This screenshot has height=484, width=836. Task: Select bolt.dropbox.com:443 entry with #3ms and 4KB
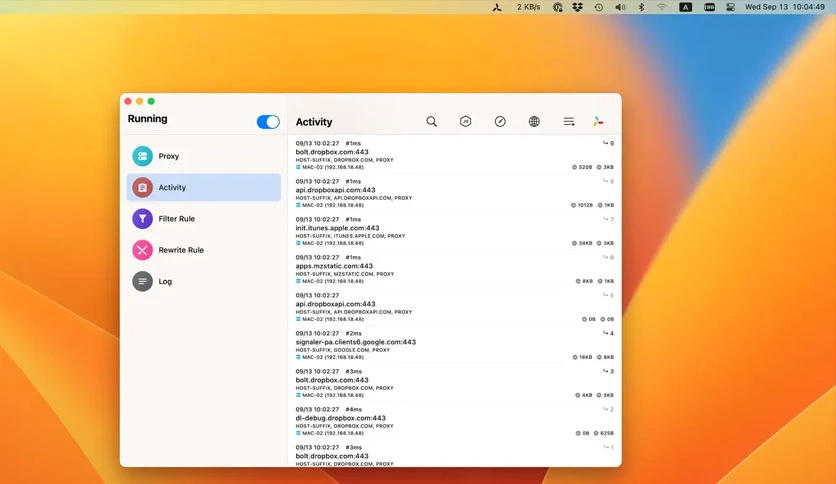[x=454, y=383]
